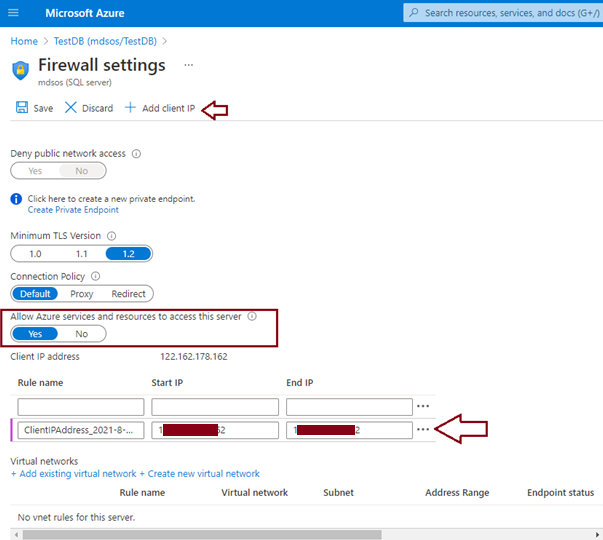The width and height of the screenshot is (603, 540).
Task: Click Create new virtual network
Action: pyautogui.click(x=200, y=473)
